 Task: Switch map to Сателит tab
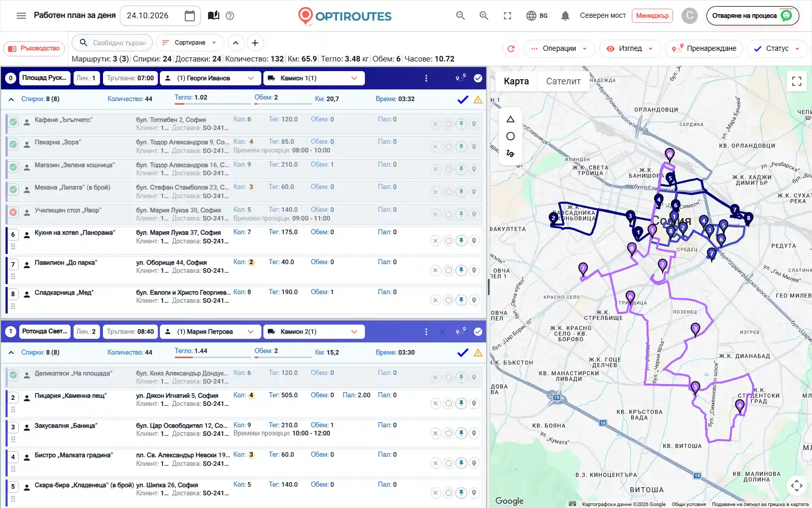pyautogui.click(x=563, y=81)
